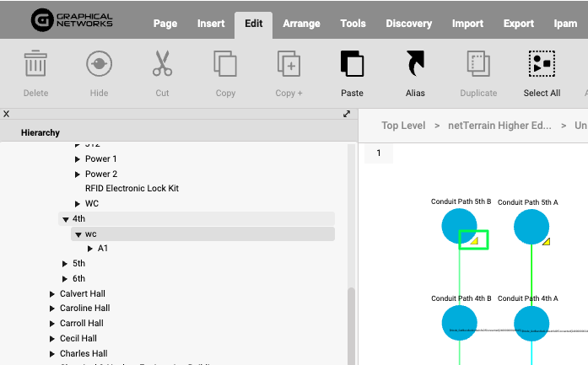Click the Select All icon

[x=541, y=65]
